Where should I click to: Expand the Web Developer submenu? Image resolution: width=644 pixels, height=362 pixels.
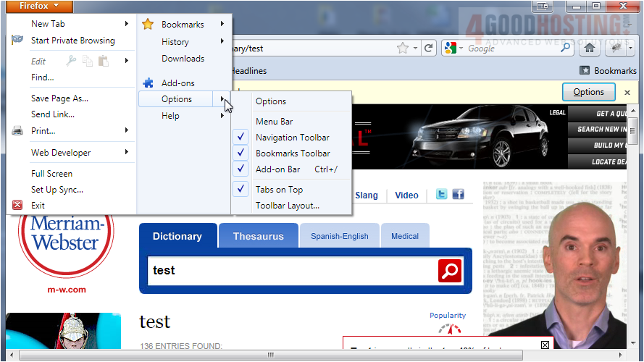pos(71,153)
